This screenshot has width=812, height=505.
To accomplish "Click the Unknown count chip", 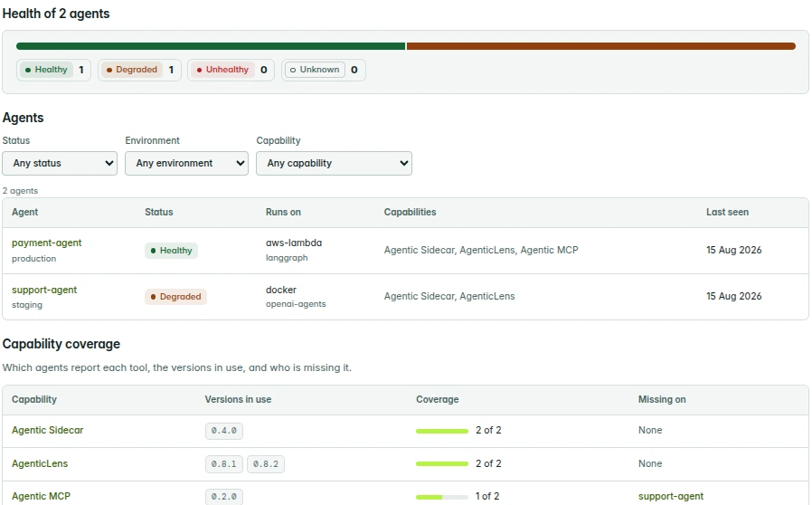I will pyautogui.click(x=324, y=70).
